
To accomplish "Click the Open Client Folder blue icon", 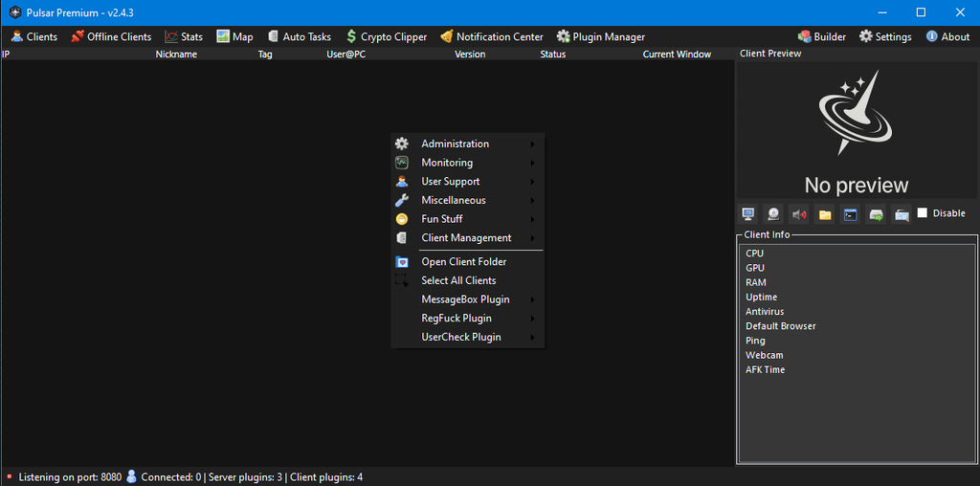I will pos(402,262).
